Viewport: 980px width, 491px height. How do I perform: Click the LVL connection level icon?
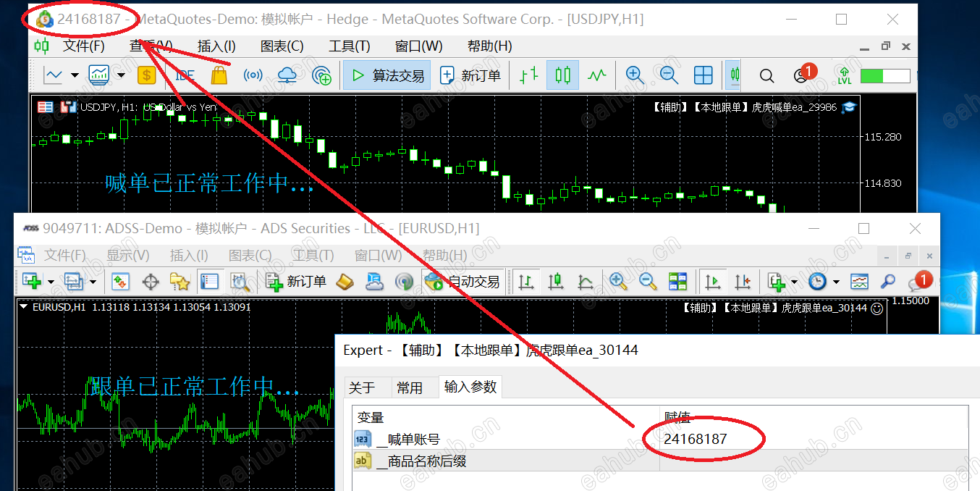[845, 75]
